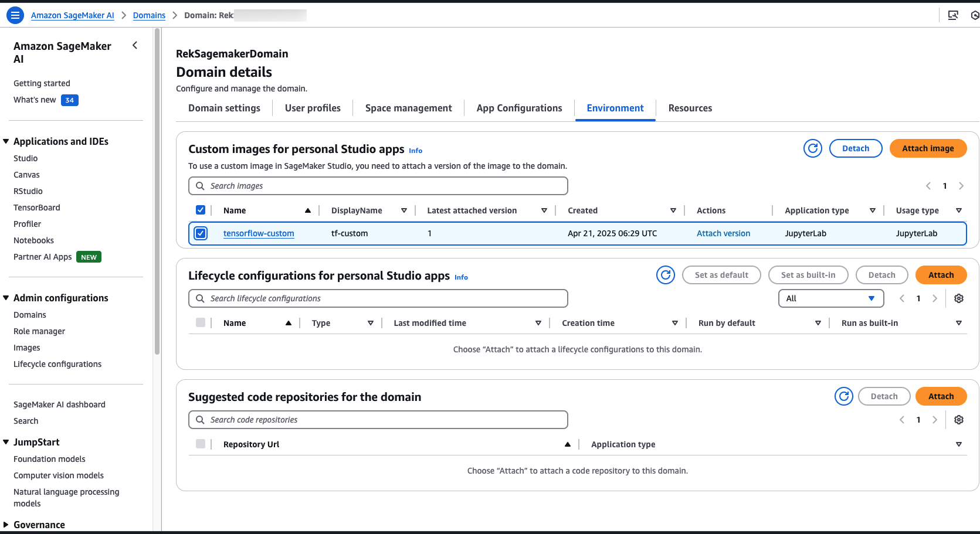Open the hamburger navigation menu
The height and width of the screenshot is (534, 980).
pyautogui.click(x=15, y=15)
